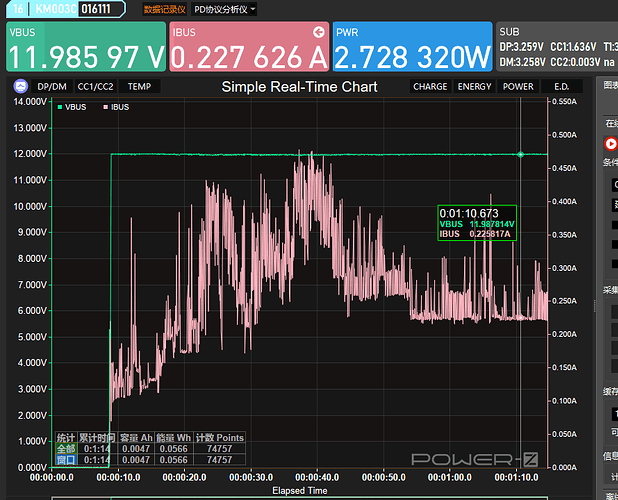The image size is (618, 500).
Task: Click the ENERGY button
Action: (474, 87)
